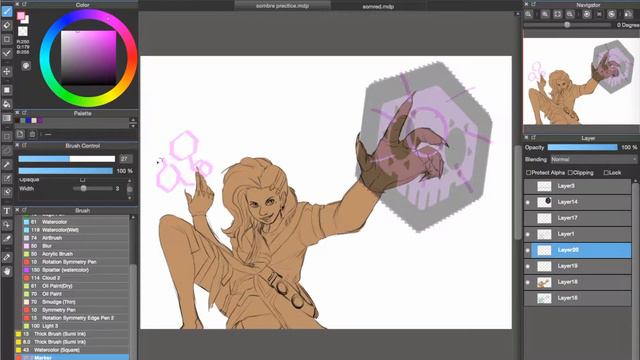Click Brush Control options scroll down arrow
Image resolution: width=640 pixels, height=360 pixels.
[130, 198]
